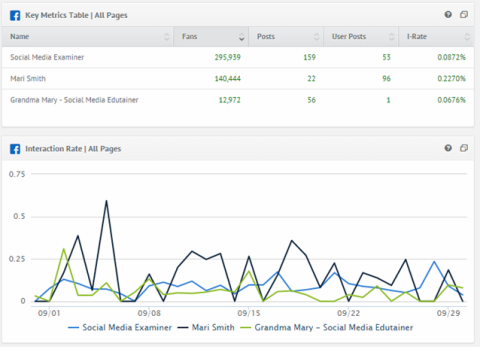Click the Interaction Rate | All Pages title

pyautogui.click(x=73, y=149)
